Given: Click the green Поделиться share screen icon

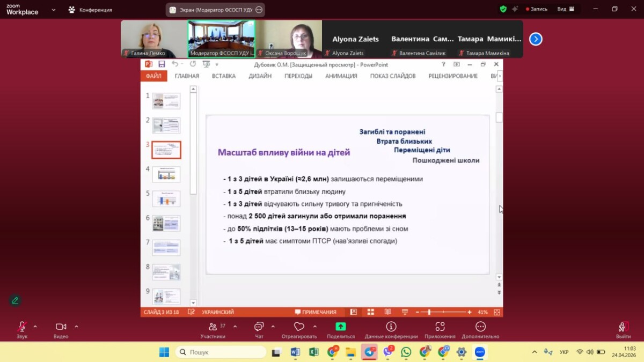Looking at the screenshot, I should pyautogui.click(x=341, y=327).
